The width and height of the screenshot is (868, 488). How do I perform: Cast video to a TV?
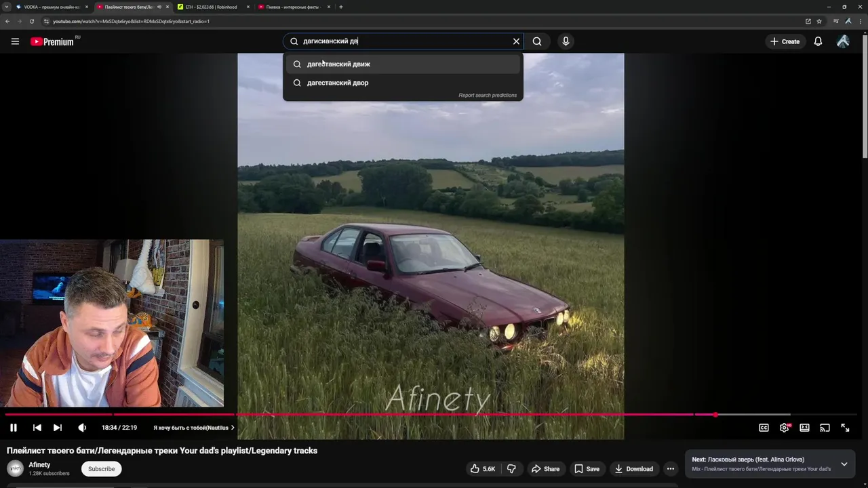825,428
